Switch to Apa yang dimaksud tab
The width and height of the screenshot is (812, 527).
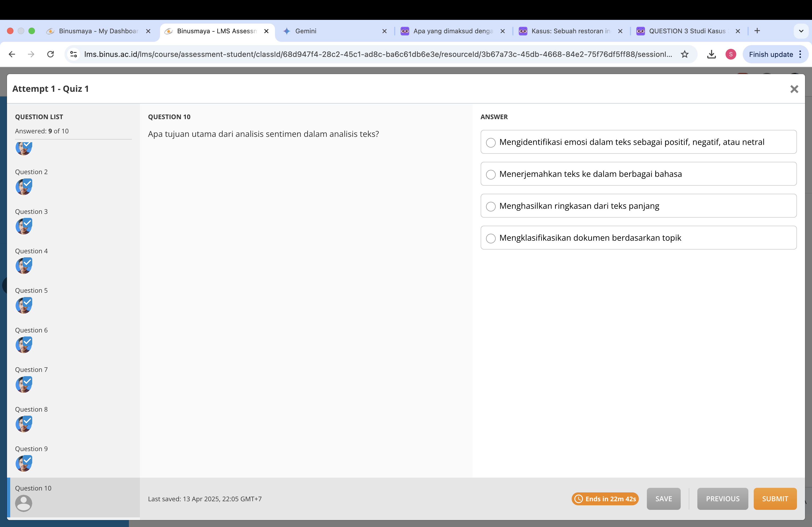(453, 31)
